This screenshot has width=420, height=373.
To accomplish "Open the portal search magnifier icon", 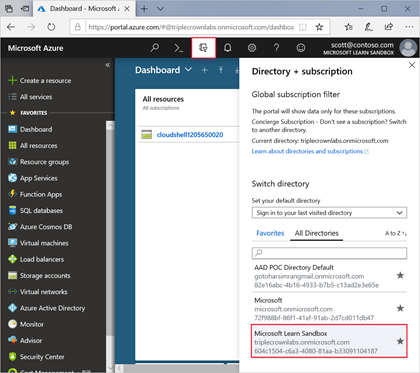I will pyautogui.click(x=154, y=48).
